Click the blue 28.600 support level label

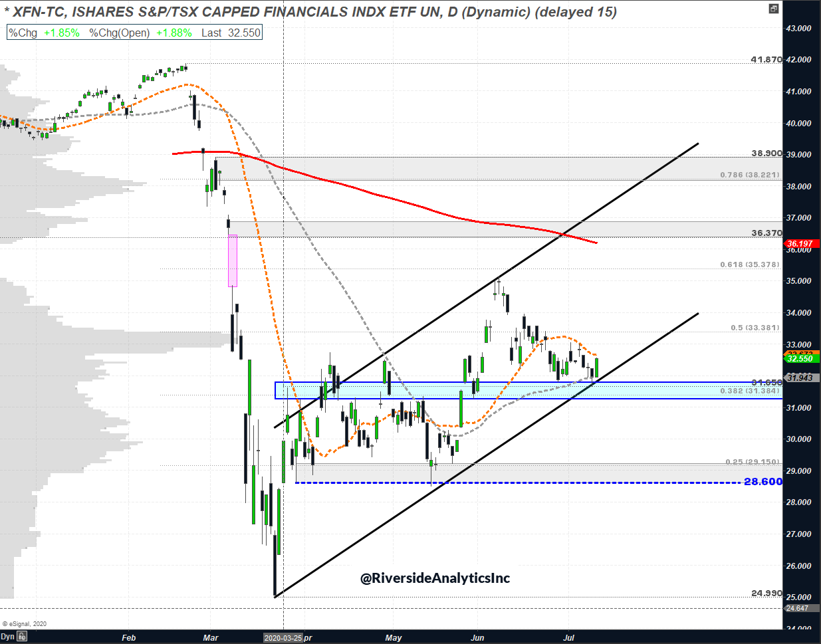coord(762,482)
